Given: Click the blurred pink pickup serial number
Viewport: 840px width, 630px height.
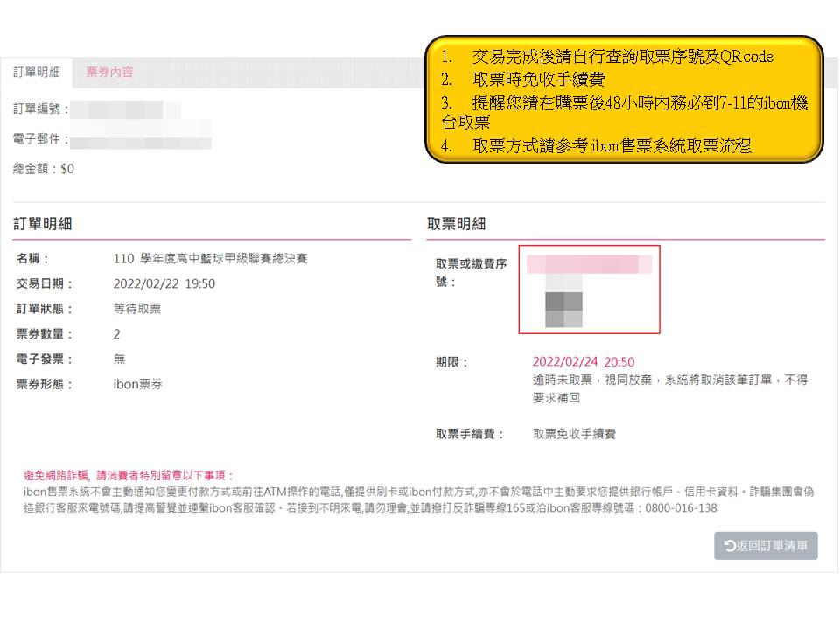Looking at the screenshot, I should click(x=589, y=264).
